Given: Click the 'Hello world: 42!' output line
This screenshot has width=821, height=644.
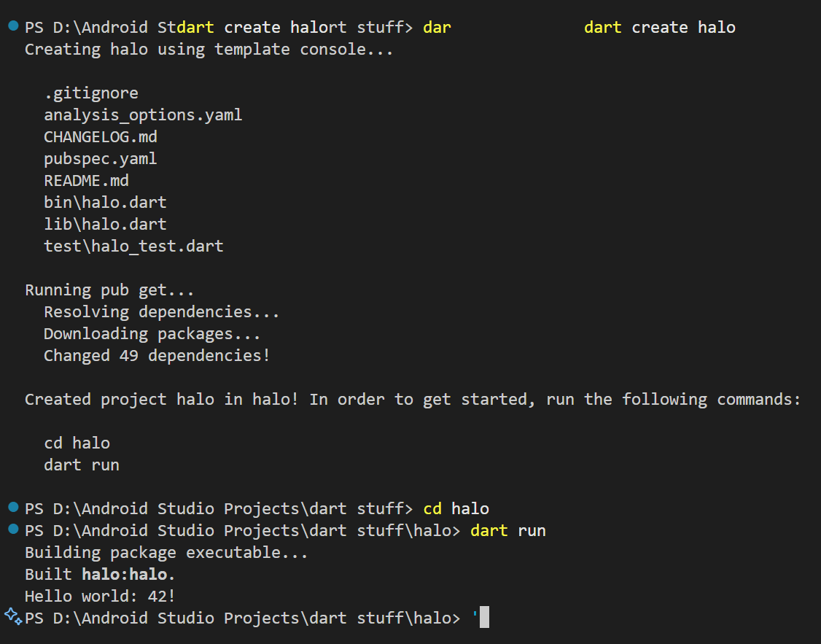Looking at the screenshot, I should tap(100, 597).
